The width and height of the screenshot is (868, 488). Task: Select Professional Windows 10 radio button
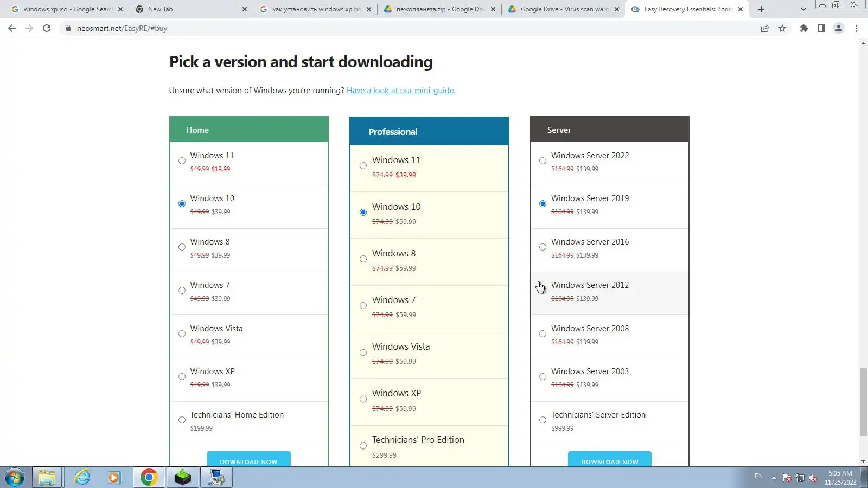tap(363, 213)
